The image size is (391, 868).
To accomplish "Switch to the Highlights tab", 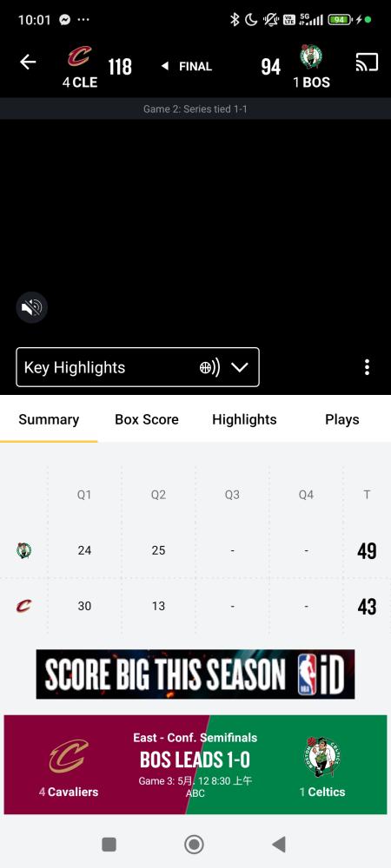I will [x=244, y=419].
